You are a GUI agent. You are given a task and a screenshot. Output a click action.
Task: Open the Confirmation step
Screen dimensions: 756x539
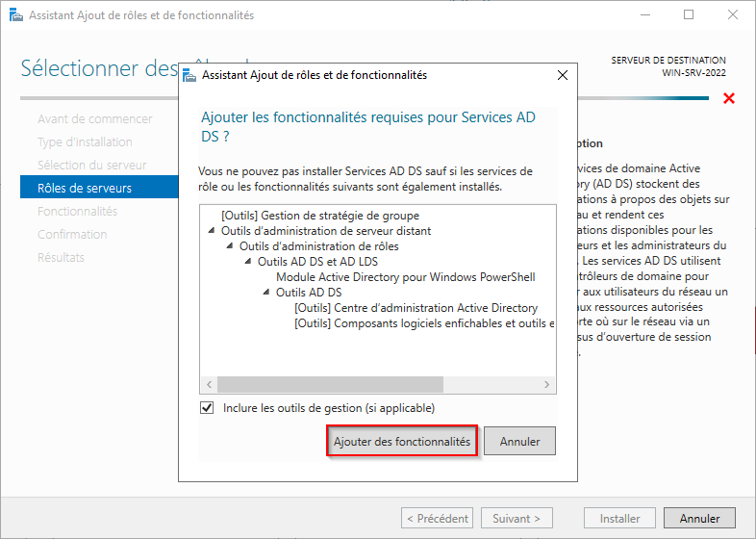[72, 235]
